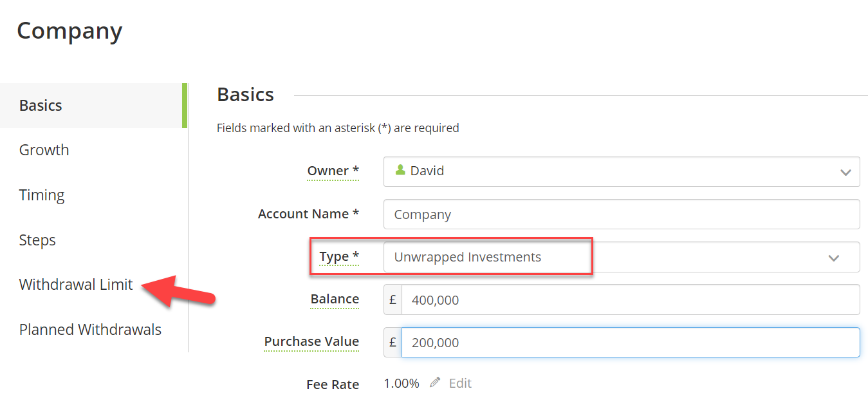
Task: Open the Type dropdown Unwrapped Investments
Action: tap(622, 257)
